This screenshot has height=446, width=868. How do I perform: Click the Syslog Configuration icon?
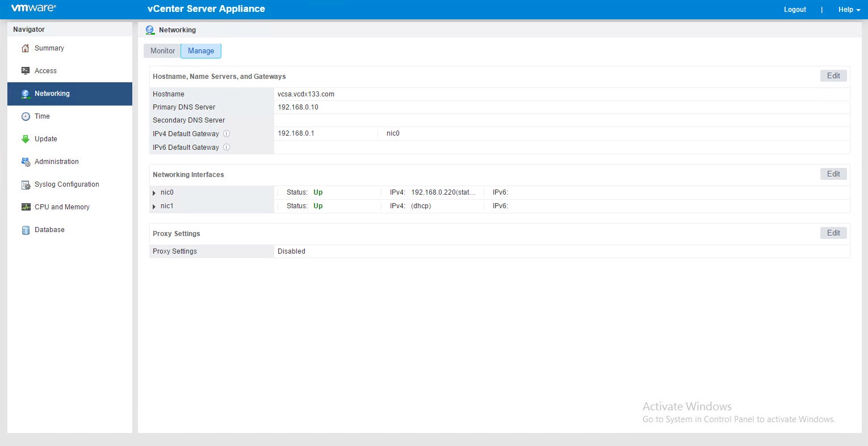(x=26, y=184)
